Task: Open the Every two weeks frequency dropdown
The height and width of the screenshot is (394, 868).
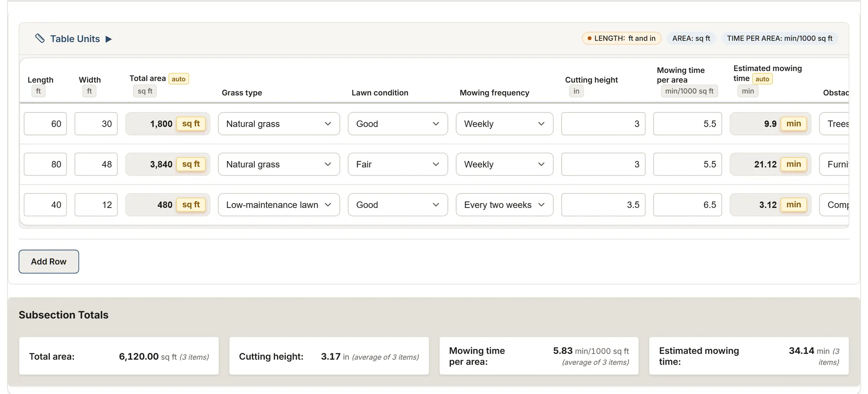Action: coord(504,205)
